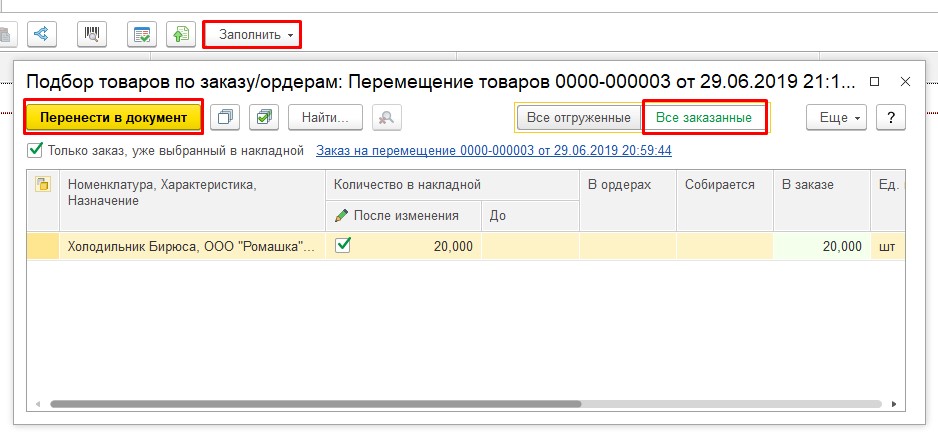Click the шт unit cell
This screenshot has width=938, height=443.
[888, 246]
